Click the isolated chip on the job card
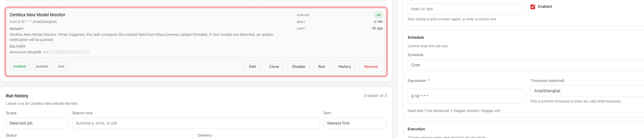Image resolution: width=644 pixels, height=138 pixels. pos(42,66)
